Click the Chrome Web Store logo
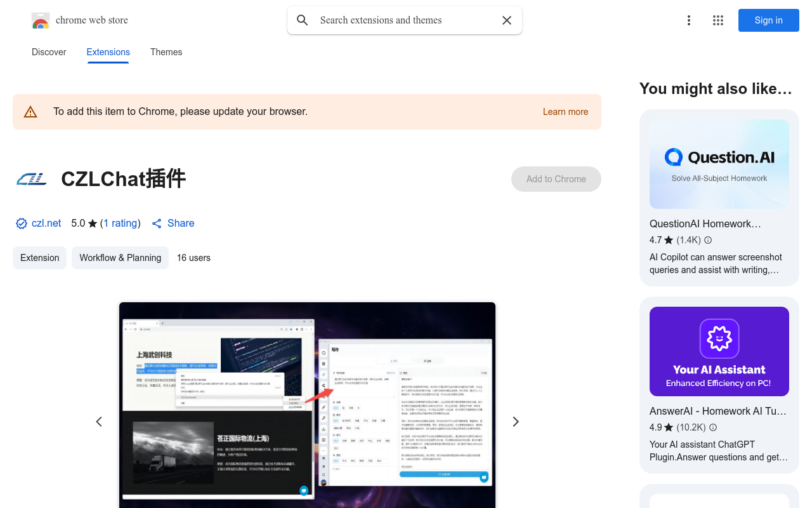Image resolution: width=812 pixels, height=508 pixels. (x=41, y=21)
